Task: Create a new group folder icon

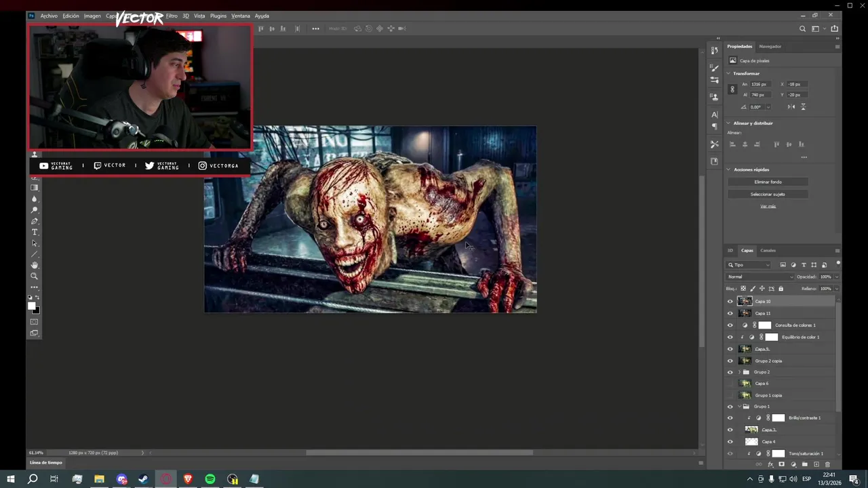Action: click(x=805, y=464)
